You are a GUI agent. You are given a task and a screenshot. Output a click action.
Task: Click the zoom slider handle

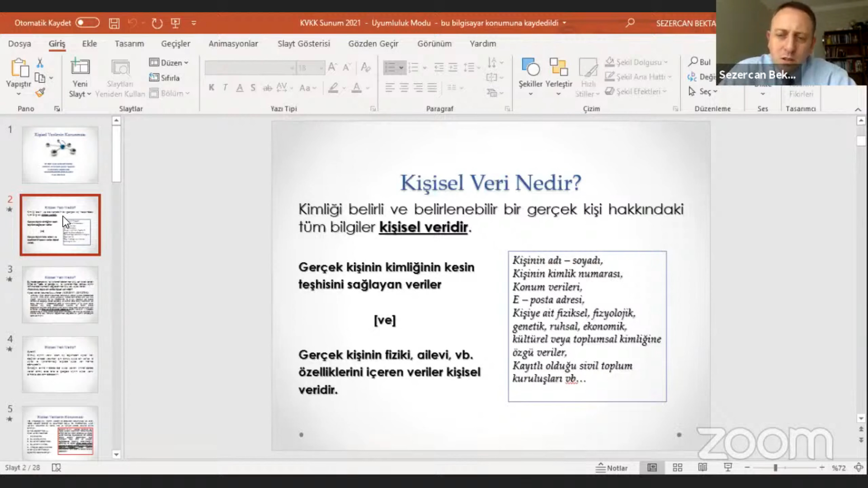[x=775, y=468]
